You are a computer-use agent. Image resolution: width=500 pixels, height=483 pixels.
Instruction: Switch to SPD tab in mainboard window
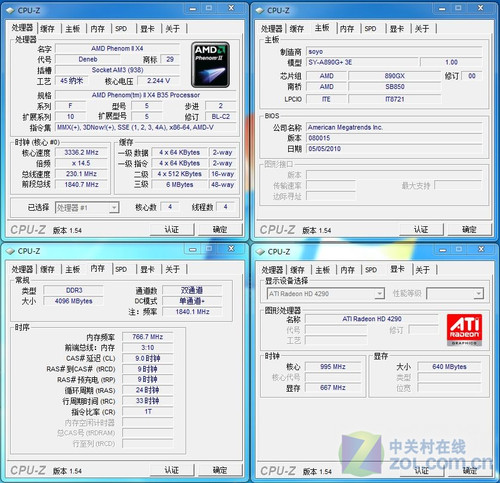(x=370, y=29)
